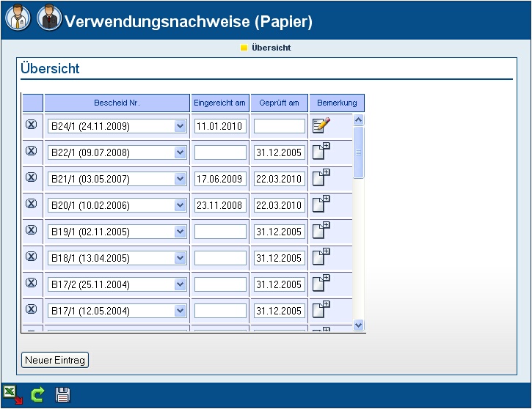This screenshot has height=409, width=532.
Task: Click the Geprüft am field for B18/1
Action: pos(280,259)
